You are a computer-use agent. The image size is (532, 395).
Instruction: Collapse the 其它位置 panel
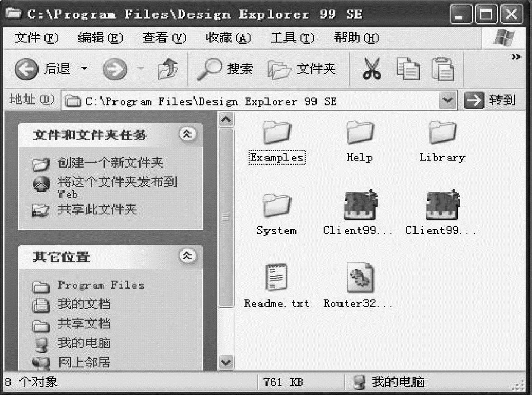point(187,256)
